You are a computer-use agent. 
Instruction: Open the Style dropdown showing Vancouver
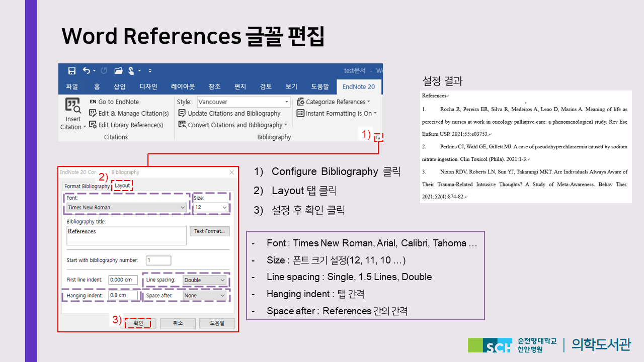pyautogui.click(x=244, y=102)
